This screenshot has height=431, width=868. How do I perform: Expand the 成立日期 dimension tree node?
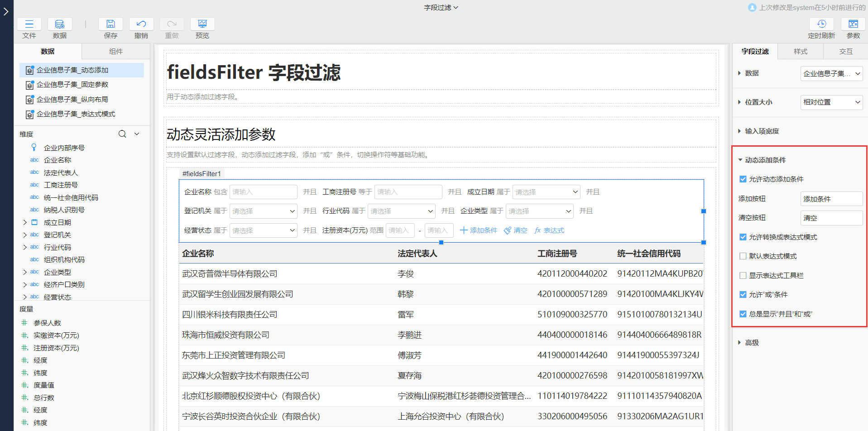25,222
